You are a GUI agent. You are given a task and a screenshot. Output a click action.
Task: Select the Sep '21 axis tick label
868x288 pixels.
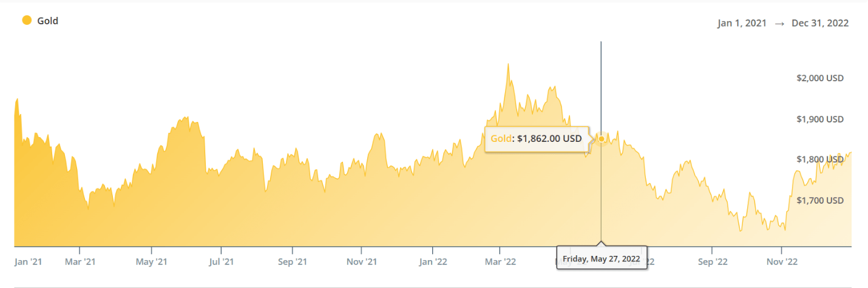[x=293, y=262]
